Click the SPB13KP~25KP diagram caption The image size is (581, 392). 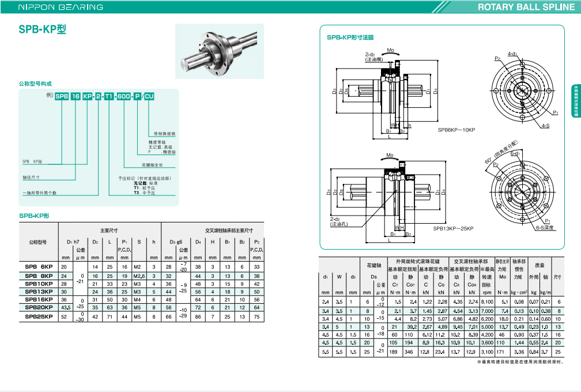(453, 229)
